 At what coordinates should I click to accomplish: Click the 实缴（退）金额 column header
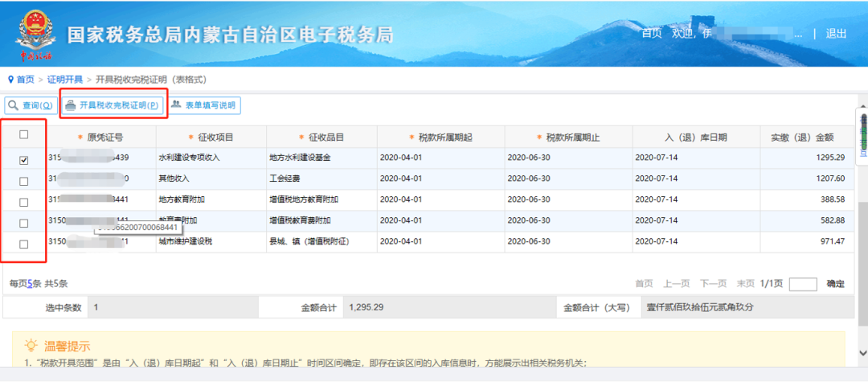coord(807,138)
